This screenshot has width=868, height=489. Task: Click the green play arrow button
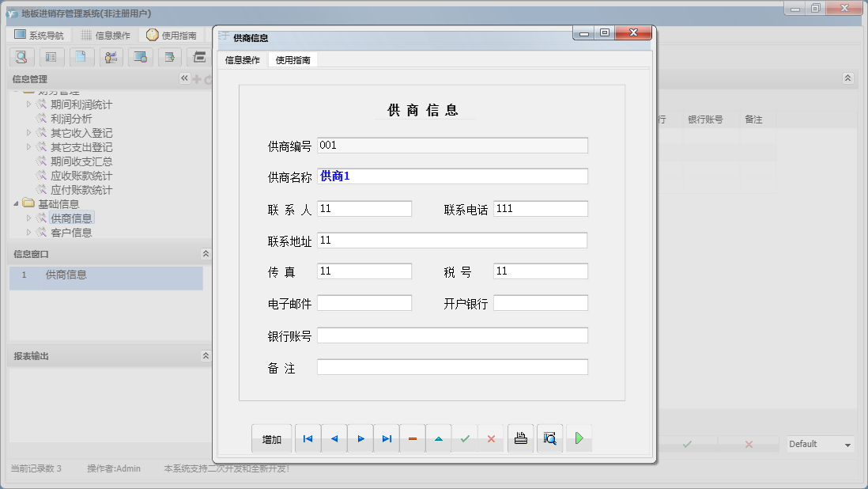point(579,438)
